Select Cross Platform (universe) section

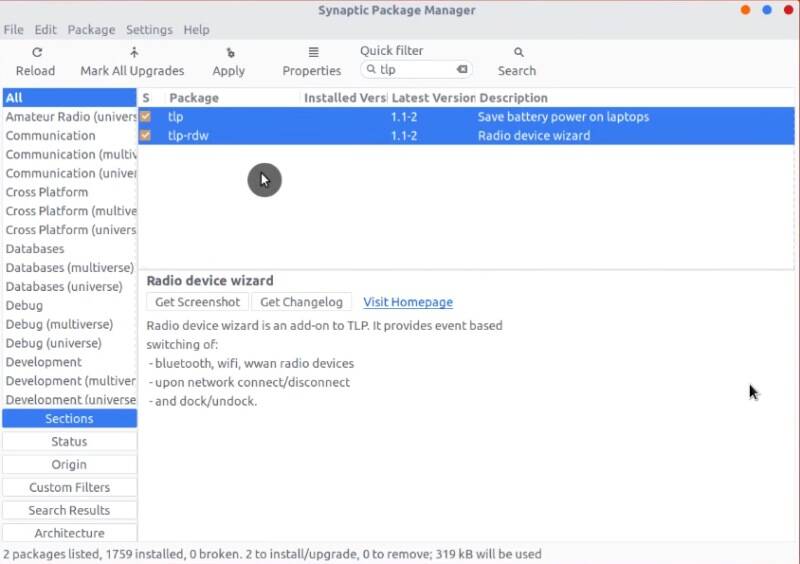[x=69, y=230]
